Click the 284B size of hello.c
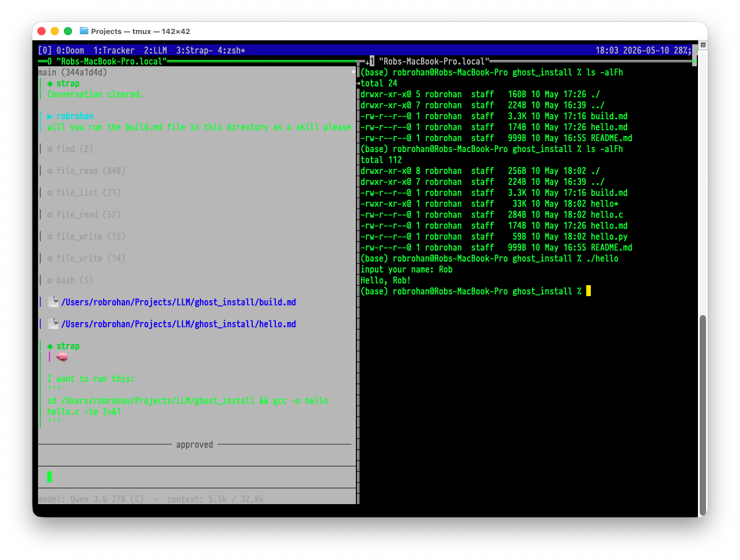Screen dimensions: 740x560 click(517, 215)
